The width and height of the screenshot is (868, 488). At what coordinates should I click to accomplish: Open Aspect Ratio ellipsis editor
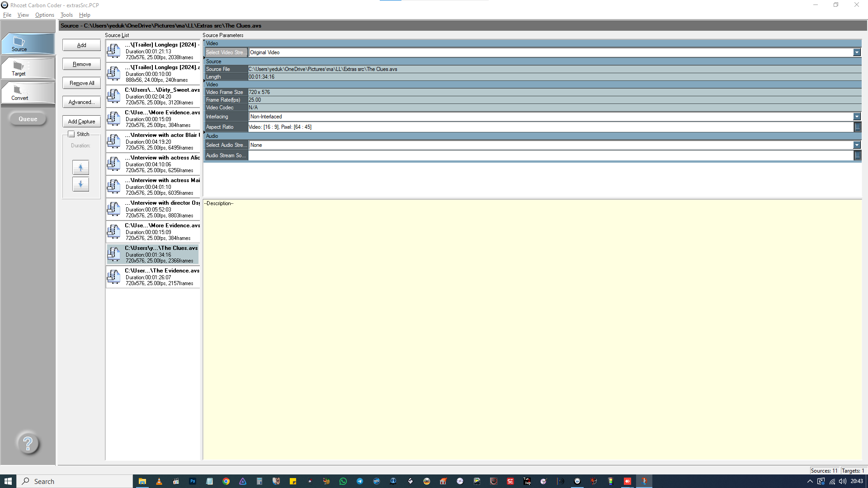pos(857,127)
